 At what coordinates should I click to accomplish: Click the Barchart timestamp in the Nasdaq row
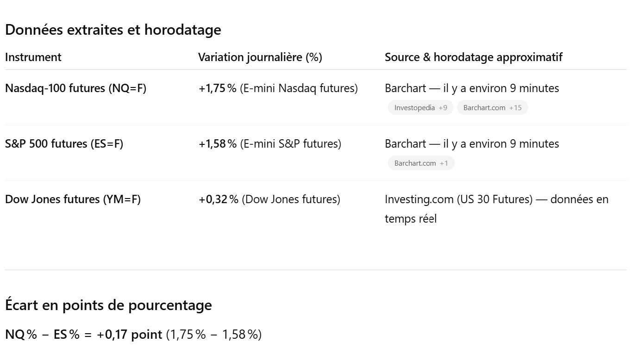coord(472,88)
